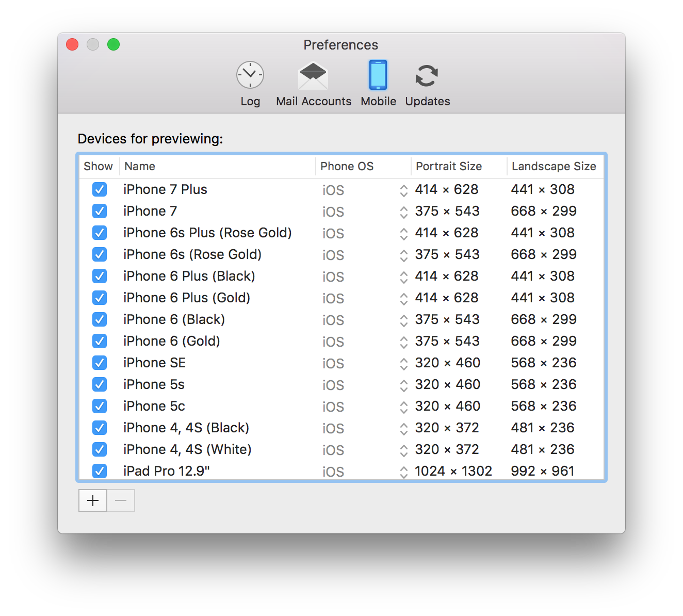Disable preview for iPad Pro 12.9"
The width and height of the screenshot is (683, 616).
[100, 471]
